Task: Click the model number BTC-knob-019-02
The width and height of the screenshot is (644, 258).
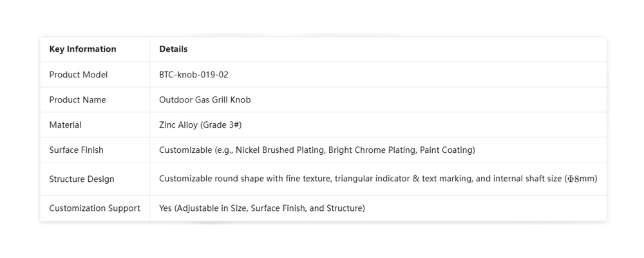Action: (193, 75)
